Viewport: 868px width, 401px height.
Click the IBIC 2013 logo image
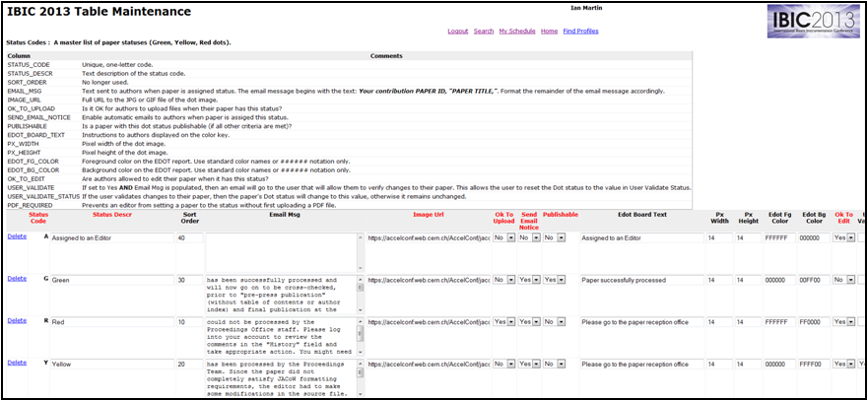point(814,22)
